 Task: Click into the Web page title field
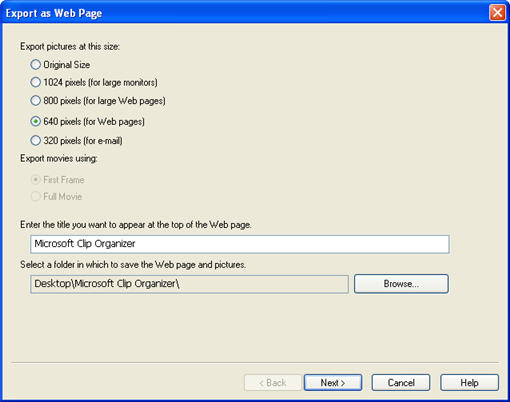point(240,244)
